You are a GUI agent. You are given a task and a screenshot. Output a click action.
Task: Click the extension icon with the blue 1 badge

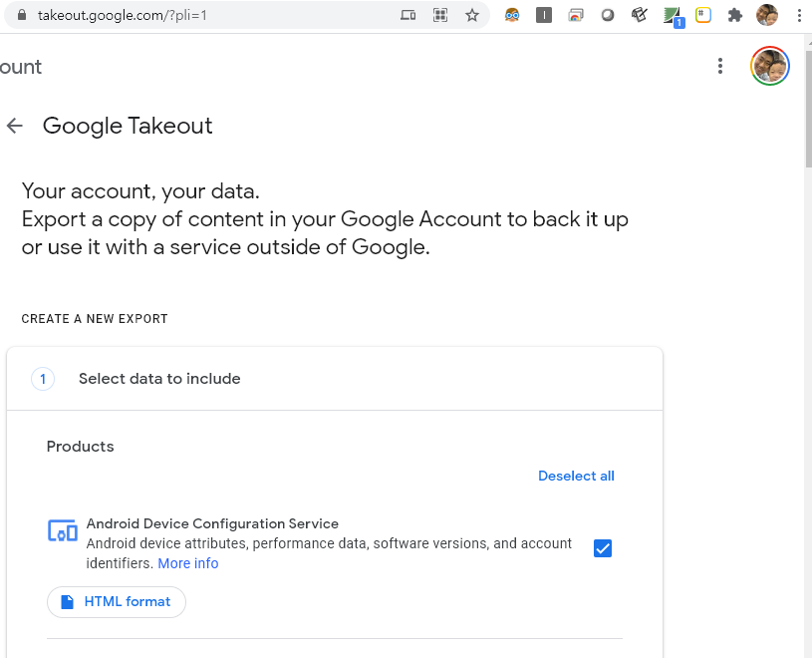673,16
